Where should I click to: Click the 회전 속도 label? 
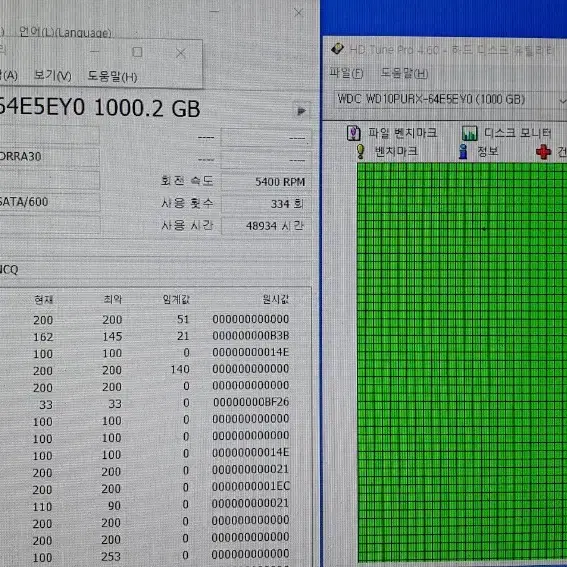[x=187, y=180]
